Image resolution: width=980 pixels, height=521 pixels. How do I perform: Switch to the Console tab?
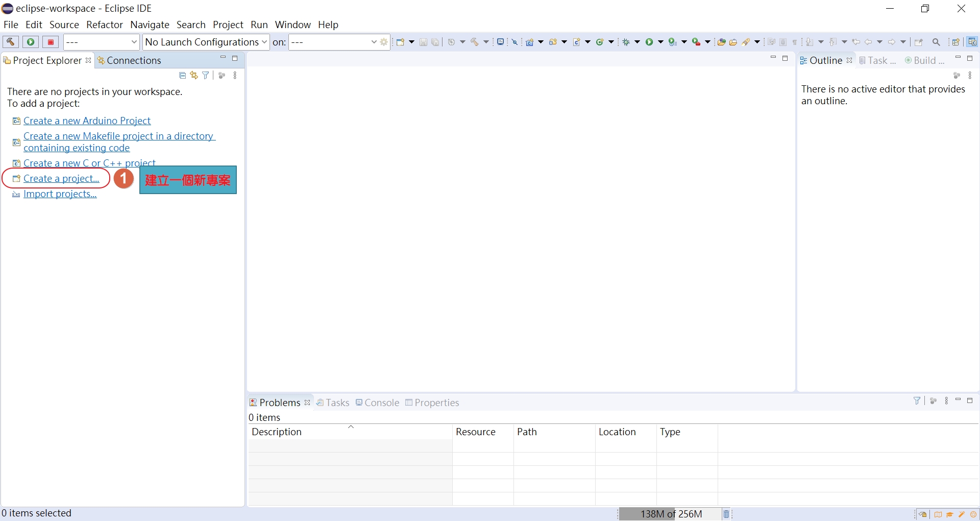(378, 402)
